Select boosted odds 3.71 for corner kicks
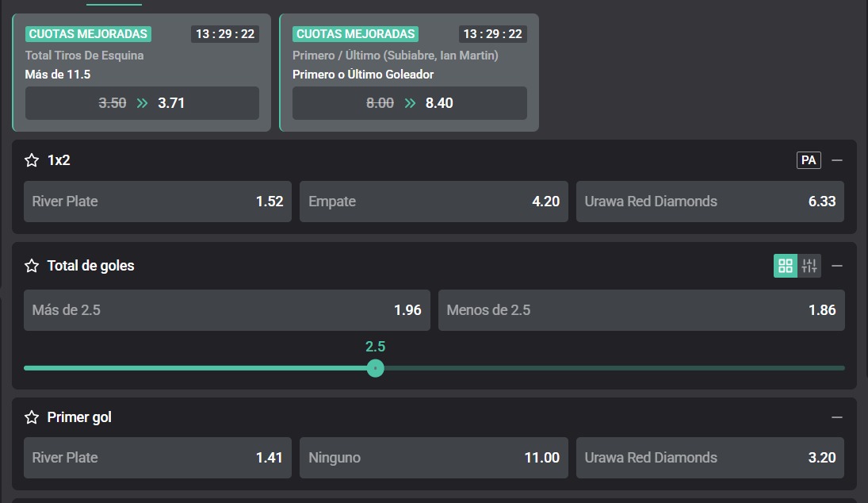868x503 pixels. click(x=142, y=103)
